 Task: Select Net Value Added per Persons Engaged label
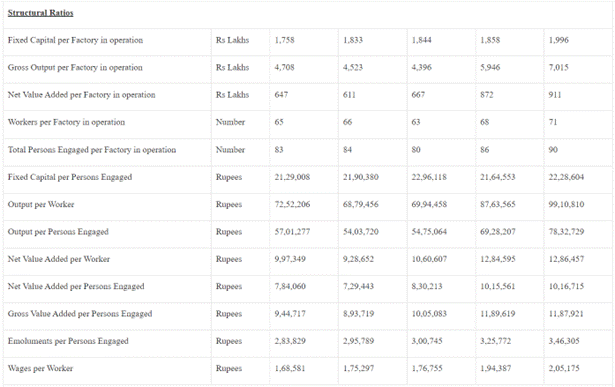coord(76,287)
